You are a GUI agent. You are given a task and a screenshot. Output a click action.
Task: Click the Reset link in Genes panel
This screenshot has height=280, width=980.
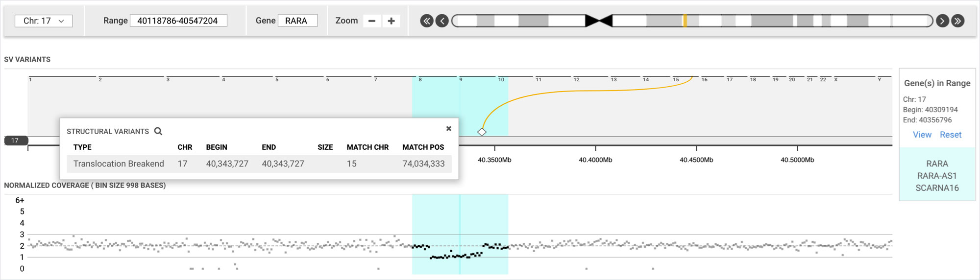click(x=950, y=135)
